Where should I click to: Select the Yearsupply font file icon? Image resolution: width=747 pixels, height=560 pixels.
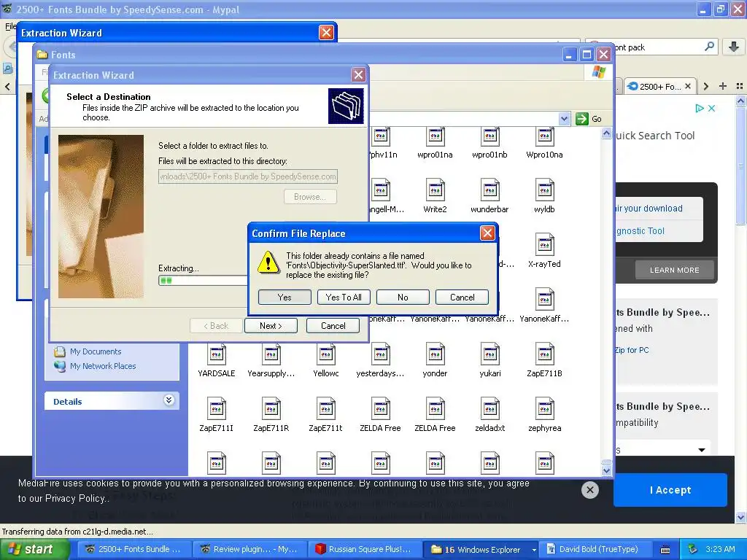(x=271, y=354)
